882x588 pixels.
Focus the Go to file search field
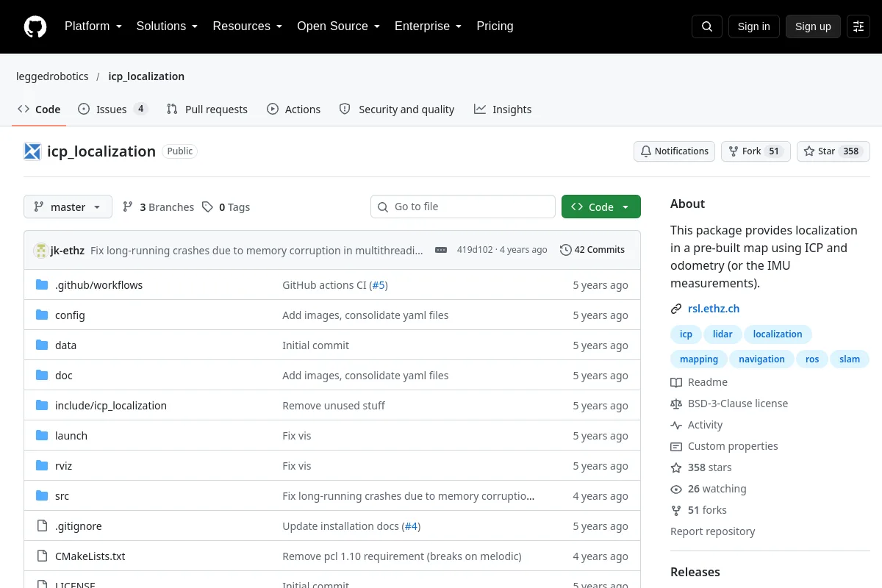tap(463, 207)
